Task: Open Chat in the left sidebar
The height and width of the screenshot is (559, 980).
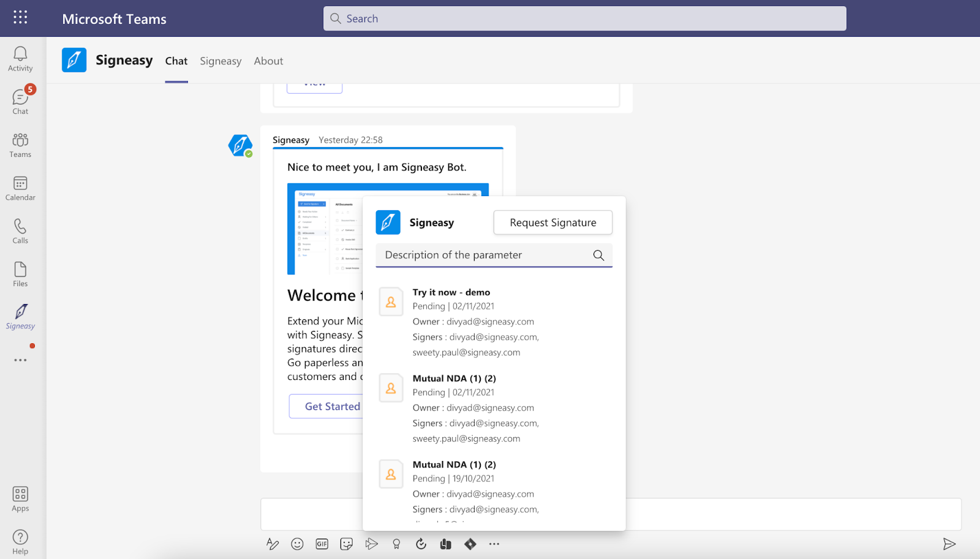Action: point(20,102)
